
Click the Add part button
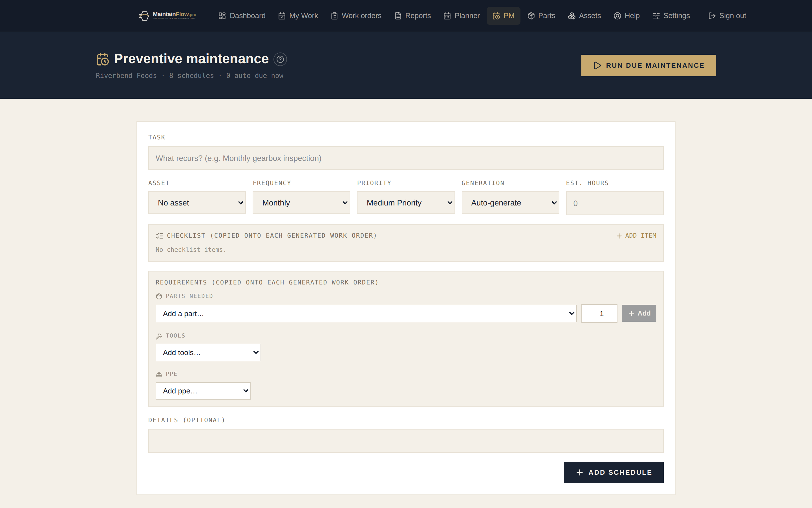coord(639,313)
